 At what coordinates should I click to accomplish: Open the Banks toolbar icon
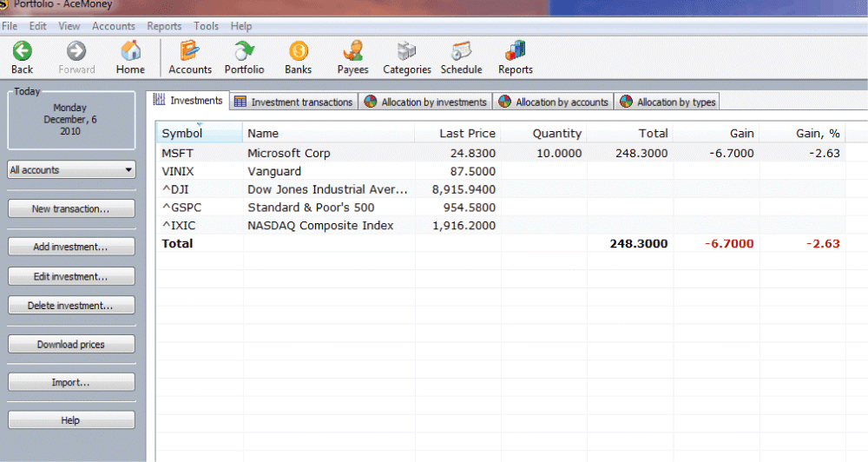298,52
